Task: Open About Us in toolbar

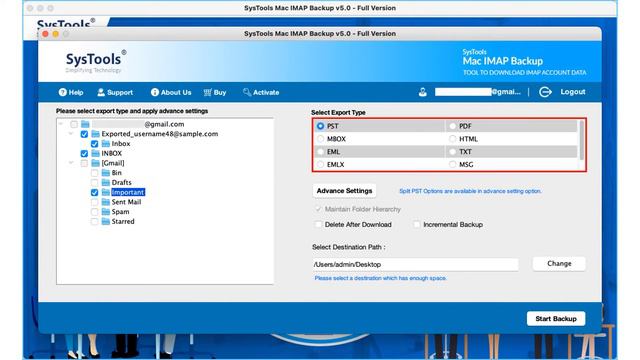Action: pyautogui.click(x=171, y=92)
